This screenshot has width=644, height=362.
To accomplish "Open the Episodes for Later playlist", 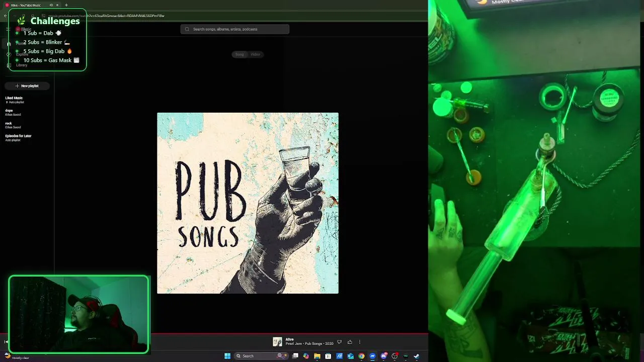I will point(18,138).
